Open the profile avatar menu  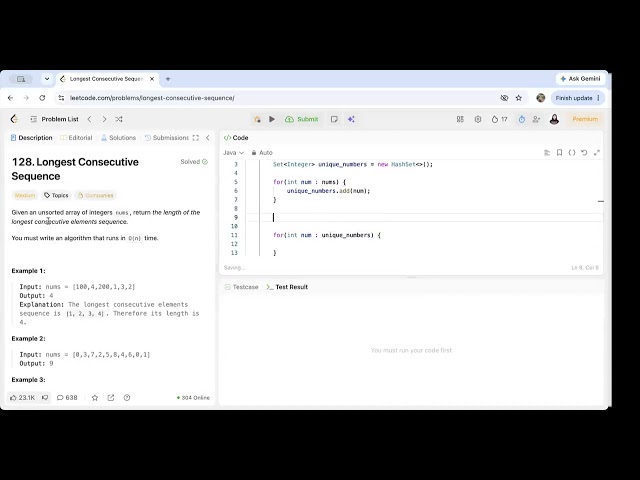coord(554,119)
